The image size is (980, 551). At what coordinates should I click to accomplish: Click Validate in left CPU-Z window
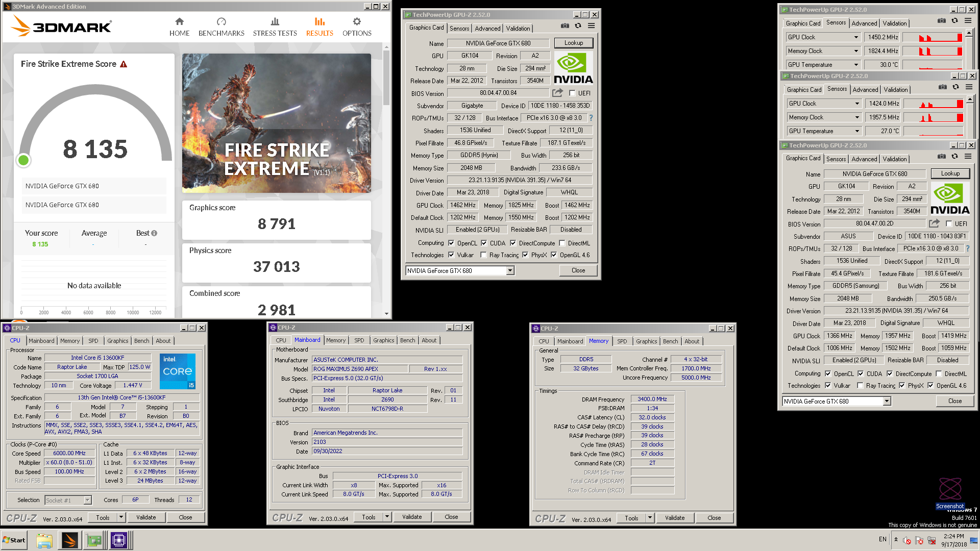pos(146,517)
